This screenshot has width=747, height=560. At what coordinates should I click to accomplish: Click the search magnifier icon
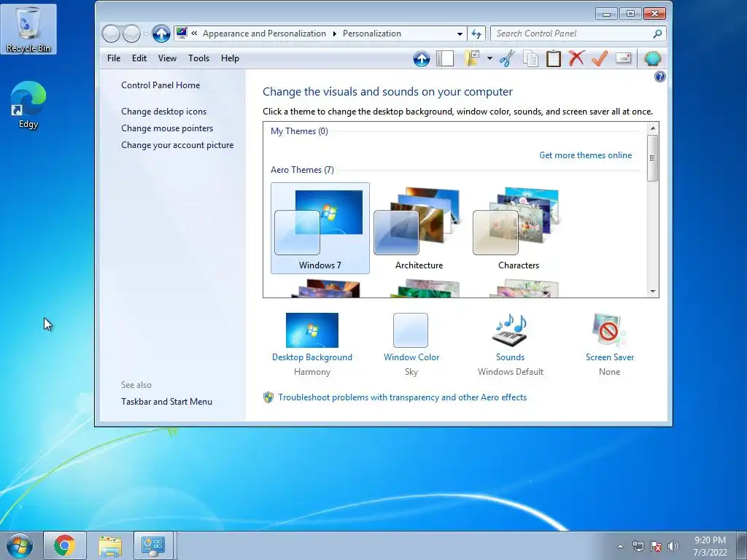(657, 34)
